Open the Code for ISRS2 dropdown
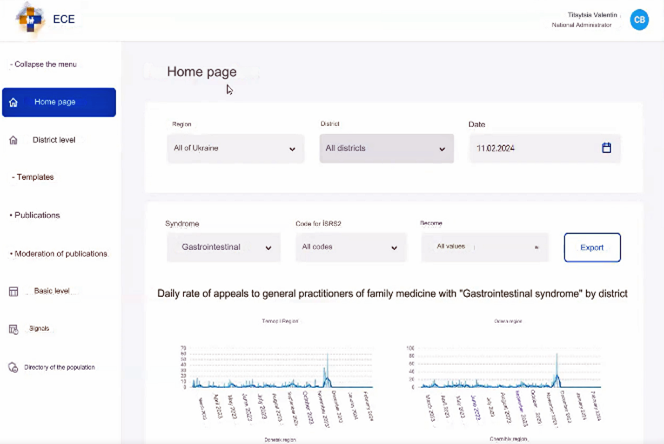The image size is (664, 444). [350, 247]
